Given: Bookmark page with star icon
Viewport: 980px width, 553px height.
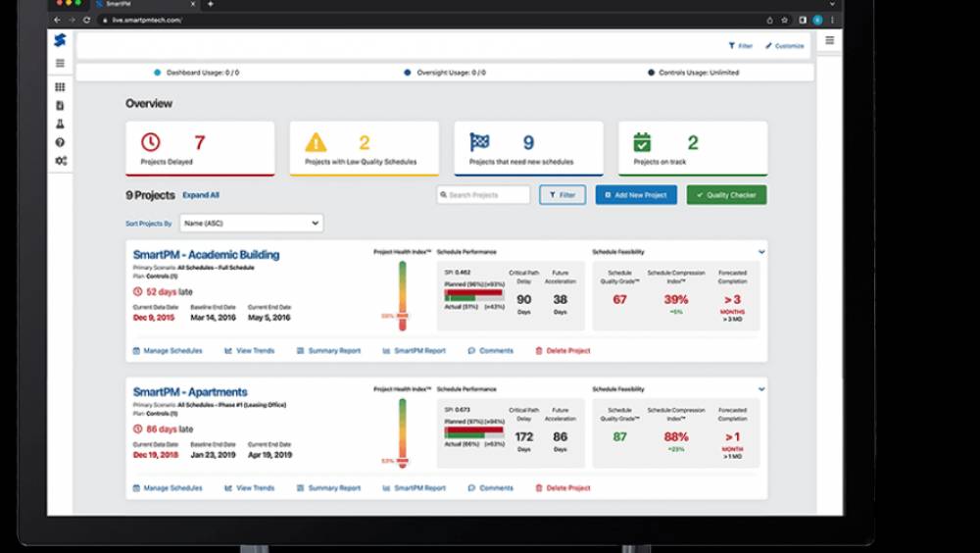Looking at the screenshot, I should [x=784, y=20].
